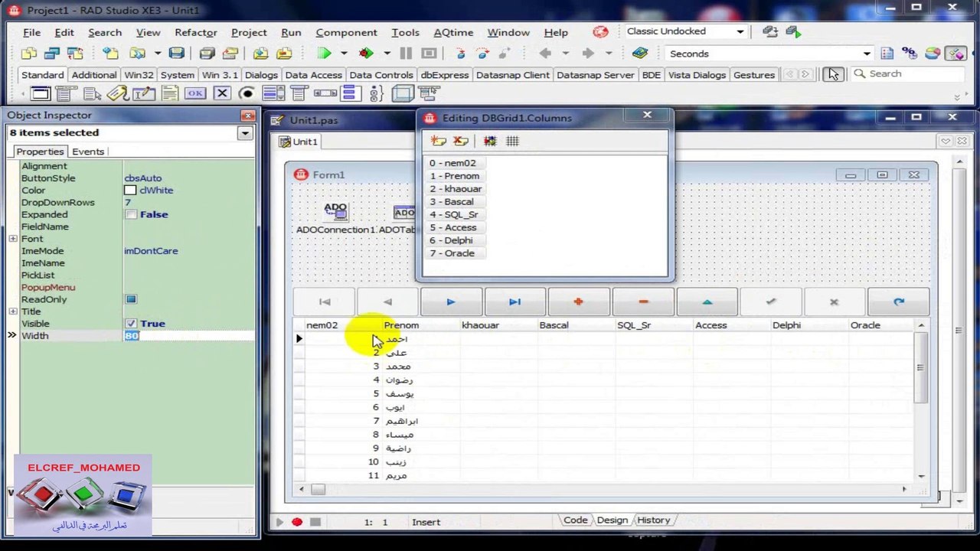The image size is (980, 551).
Task: Switch to the Code tab below the designer
Action: 575,520
